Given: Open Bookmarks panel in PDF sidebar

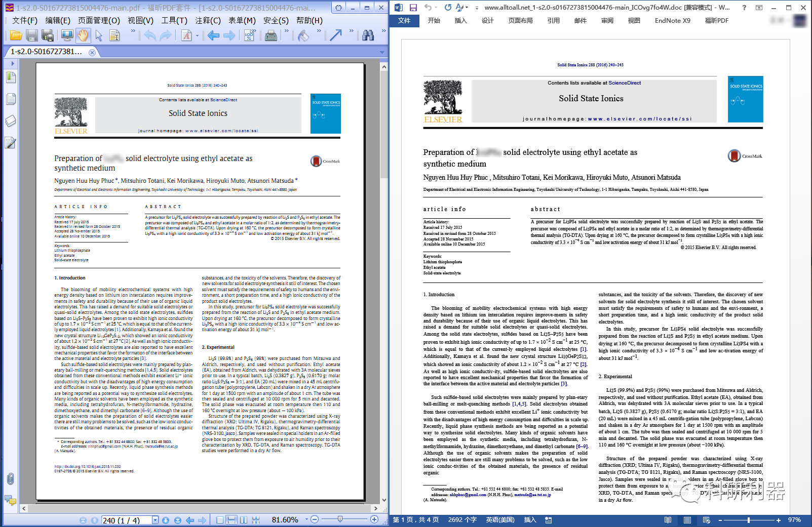Looking at the screenshot, I should click(11, 77).
